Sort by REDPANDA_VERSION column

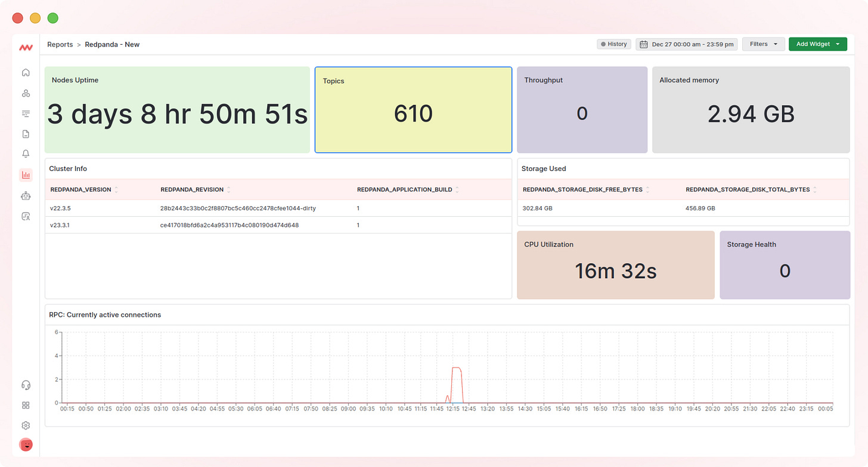click(x=84, y=189)
